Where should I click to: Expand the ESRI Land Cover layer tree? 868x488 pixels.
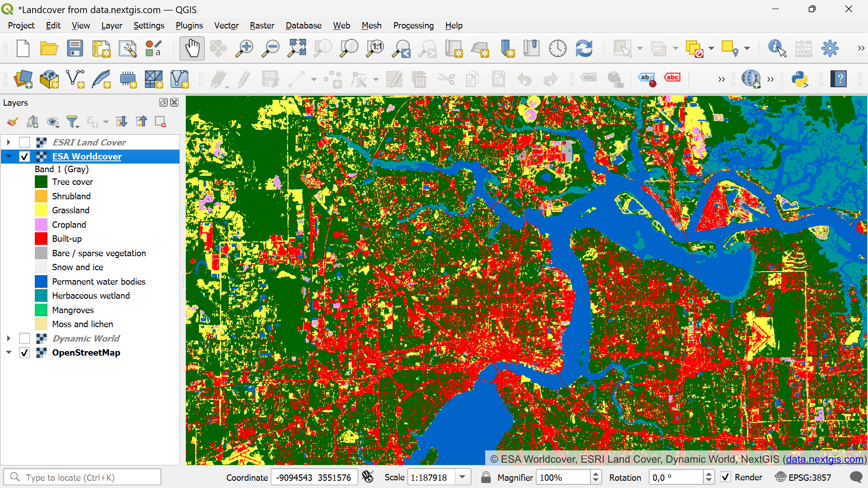(9, 142)
